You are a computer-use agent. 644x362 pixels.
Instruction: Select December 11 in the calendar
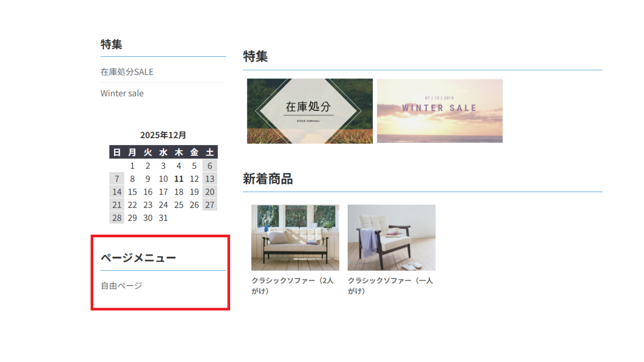[178, 179]
